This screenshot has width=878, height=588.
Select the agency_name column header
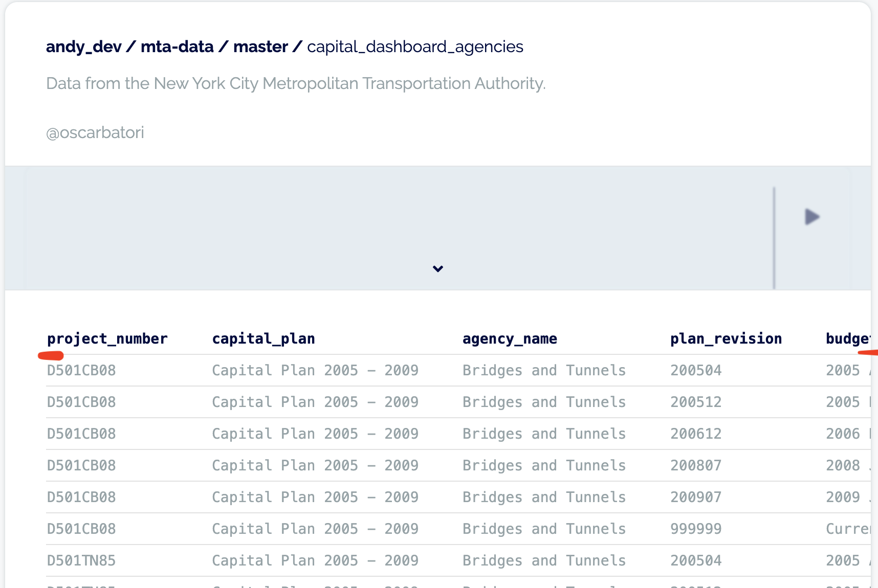pyautogui.click(x=510, y=338)
